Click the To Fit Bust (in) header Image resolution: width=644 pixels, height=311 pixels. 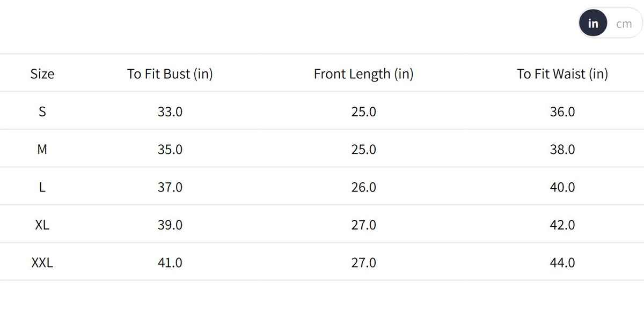pos(170,74)
